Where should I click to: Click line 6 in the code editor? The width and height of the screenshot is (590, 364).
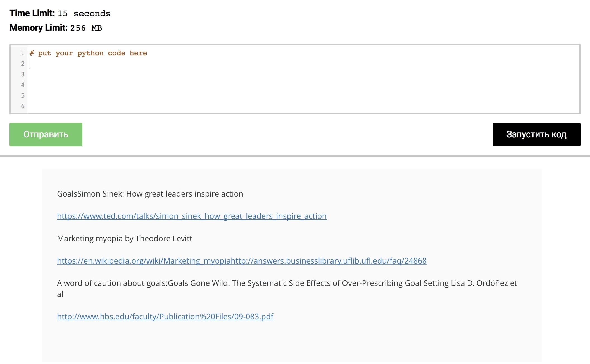[x=168, y=106]
